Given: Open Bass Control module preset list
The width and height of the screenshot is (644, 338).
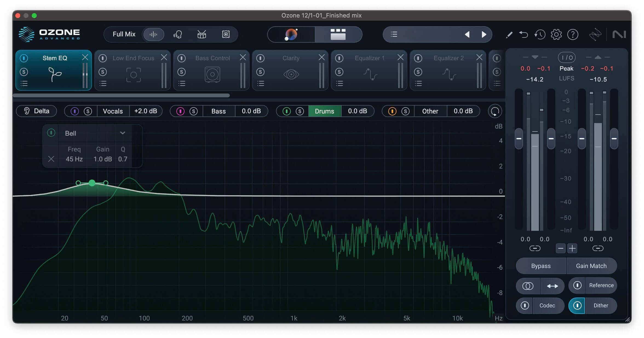Looking at the screenshot, I should 182,83.
